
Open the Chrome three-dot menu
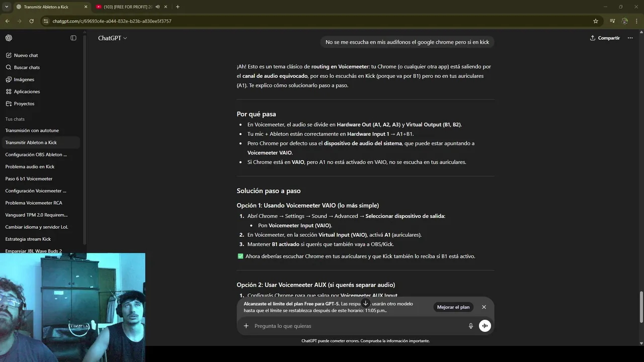(x=637, y=21)
